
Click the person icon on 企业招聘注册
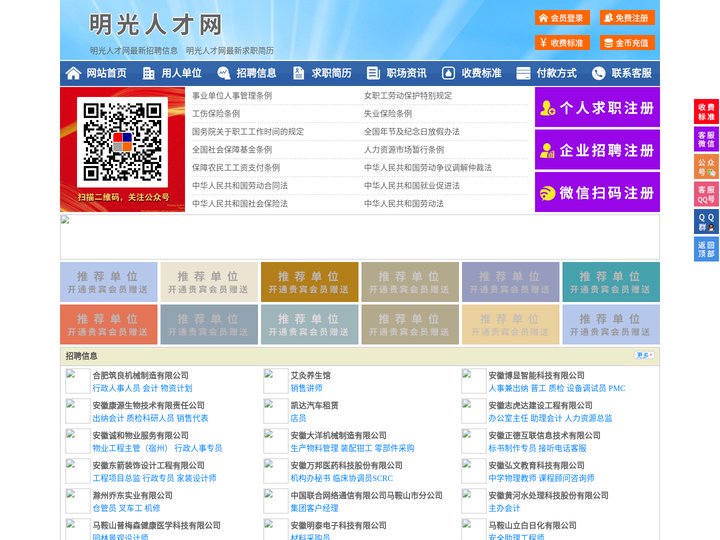[x=547, y=150]
